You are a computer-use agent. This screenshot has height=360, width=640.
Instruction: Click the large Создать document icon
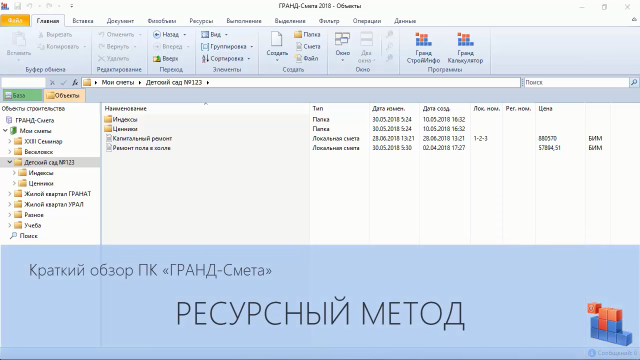[277, 40]
